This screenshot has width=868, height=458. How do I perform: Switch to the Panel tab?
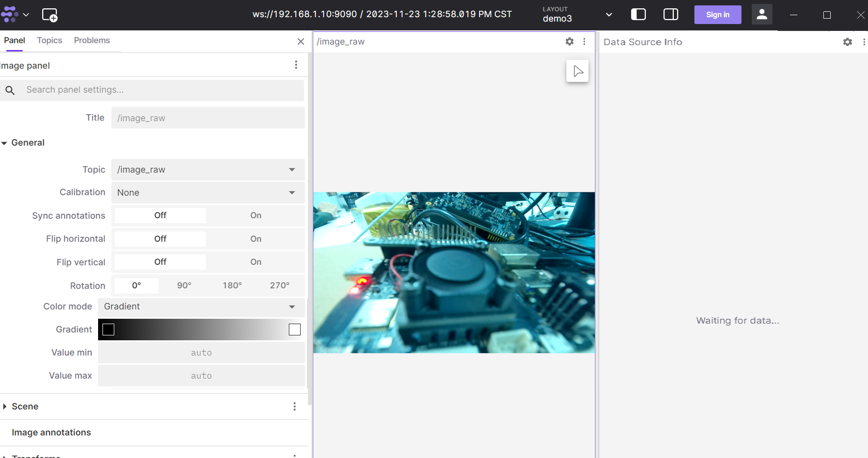(x=14, y=40)
